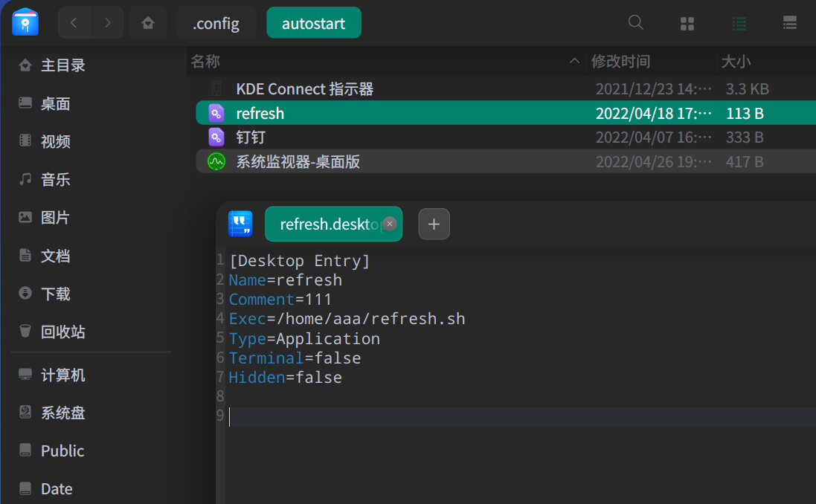816x504 pixels.
Task: Select the autostart breadcrumb tab
Action: 313,23
